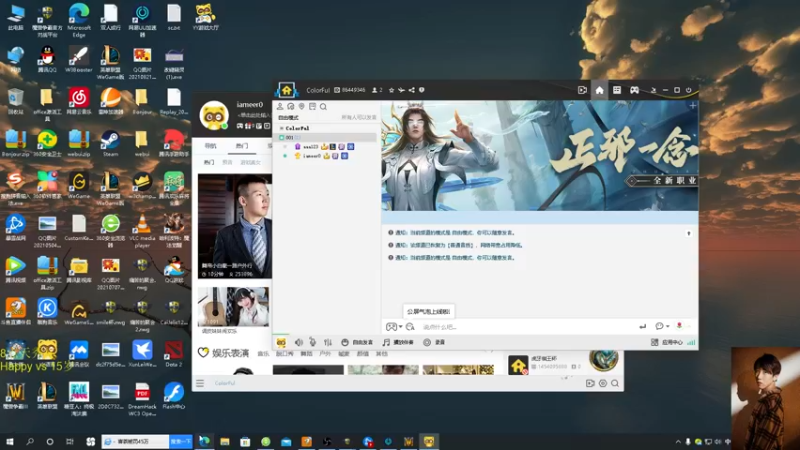Open hamburger menu in YY main window bottom

[x=200, y=383]
